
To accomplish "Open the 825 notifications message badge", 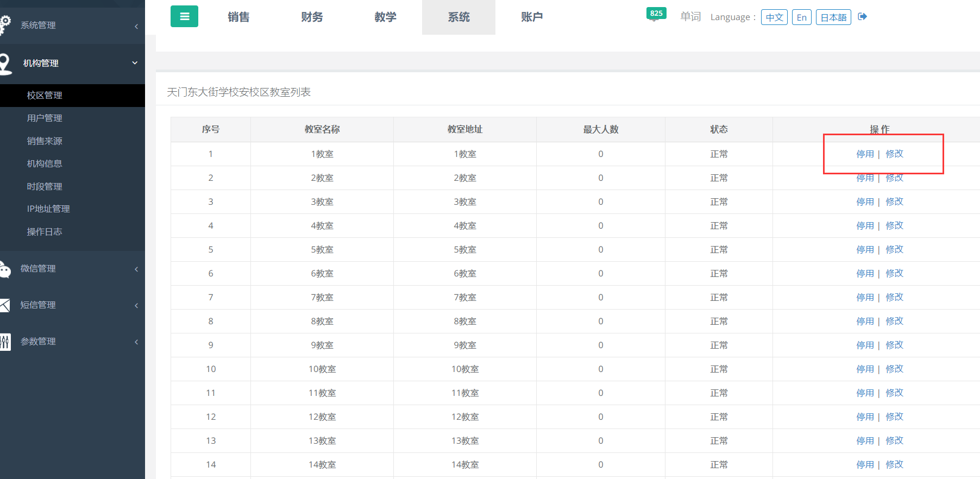I will (656, 14).
